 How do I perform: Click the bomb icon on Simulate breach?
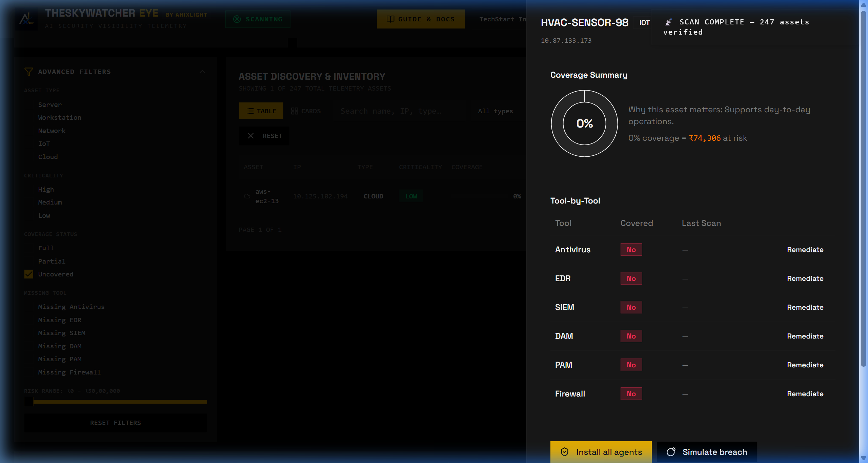click(671, 452)
